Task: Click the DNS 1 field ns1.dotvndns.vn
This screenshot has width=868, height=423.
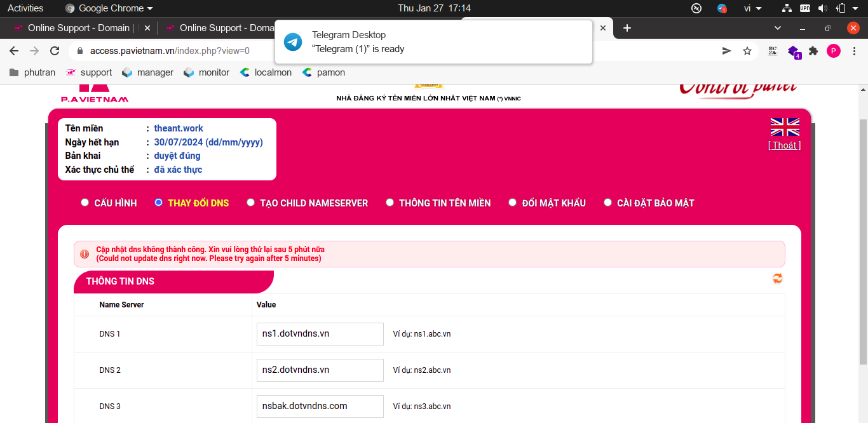Action: pyautogui.click(x=320, y=333)
